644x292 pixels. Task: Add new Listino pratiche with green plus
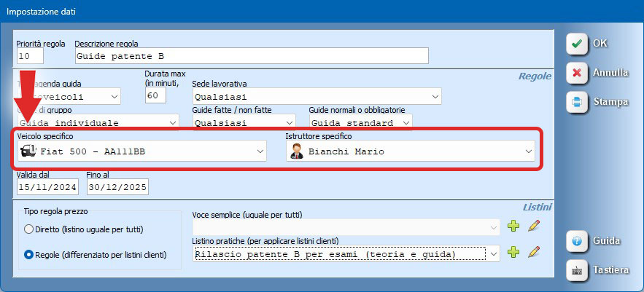pyautogui.click(x=513, y=253)
